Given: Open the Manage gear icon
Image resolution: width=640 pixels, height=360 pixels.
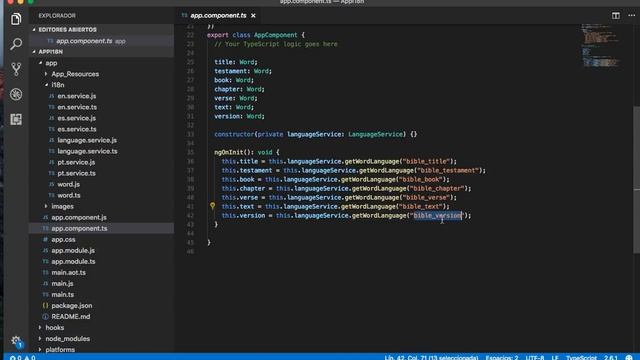Looking at the screenshot, I should coord(16,341).
